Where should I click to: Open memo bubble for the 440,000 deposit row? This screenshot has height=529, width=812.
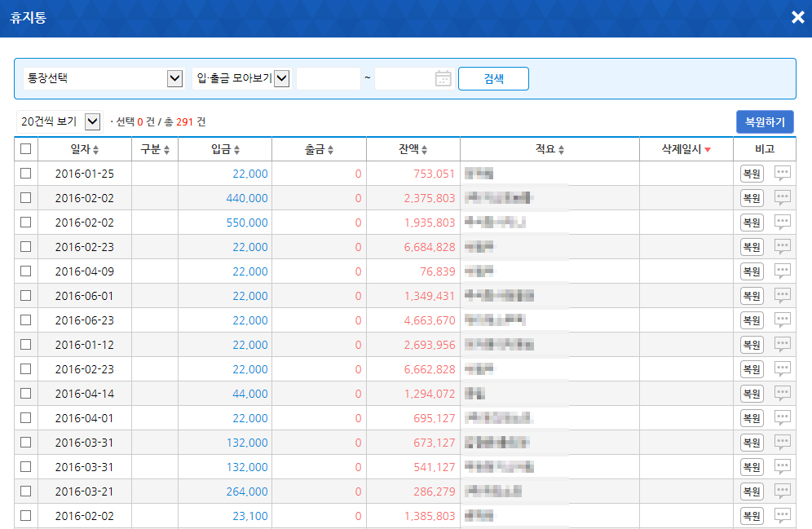pos(782,197)
